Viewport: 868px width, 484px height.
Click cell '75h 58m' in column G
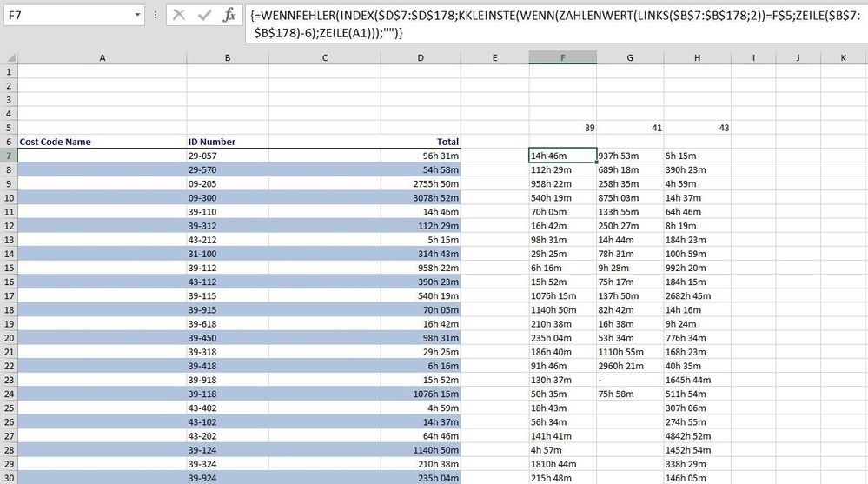pos(630,394)
